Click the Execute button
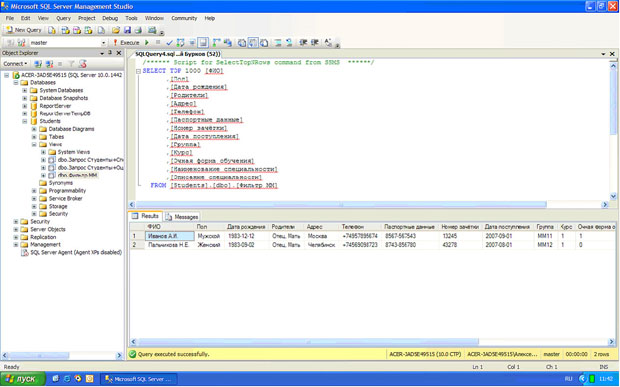Viewport: 620px width, 387px height. pos(126,43)
